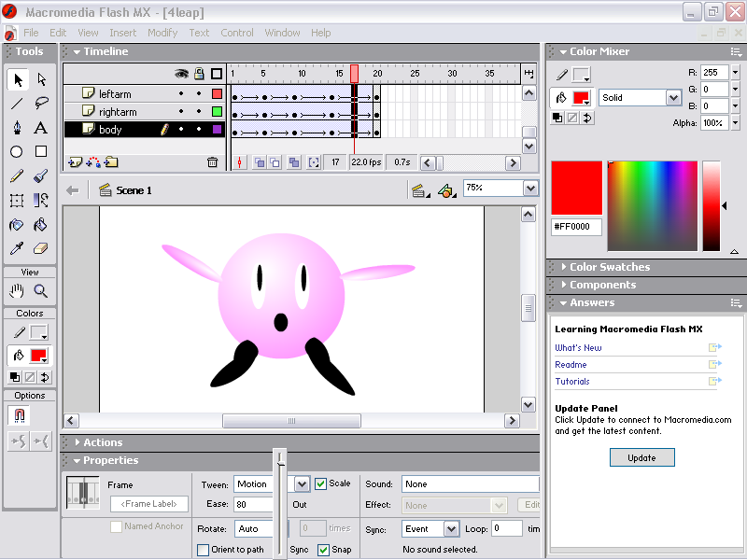Select the Pen tool
This screenshot has height=560, width=747.
pos(17,128)
